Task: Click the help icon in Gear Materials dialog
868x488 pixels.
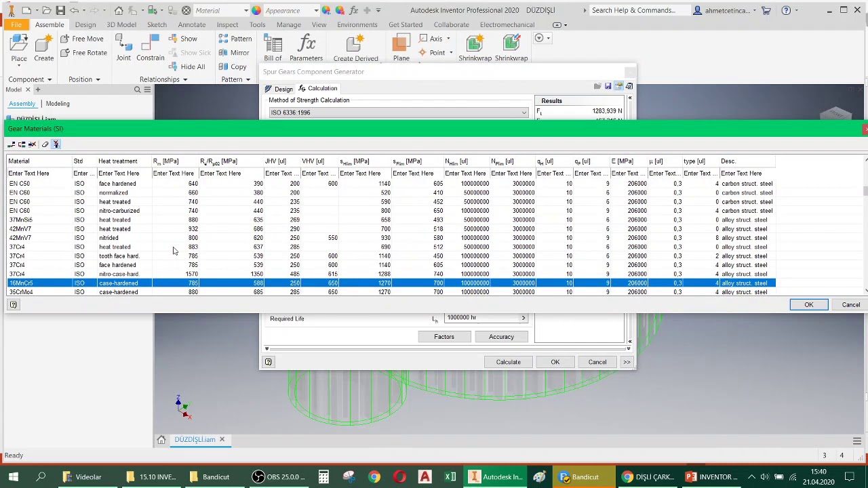Action: [x=13, y=305]
